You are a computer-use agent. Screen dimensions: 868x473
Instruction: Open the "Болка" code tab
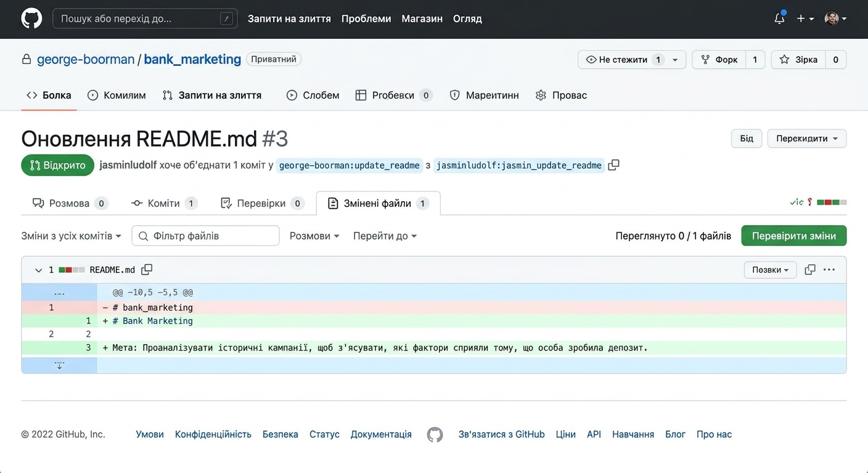(49, 95)
